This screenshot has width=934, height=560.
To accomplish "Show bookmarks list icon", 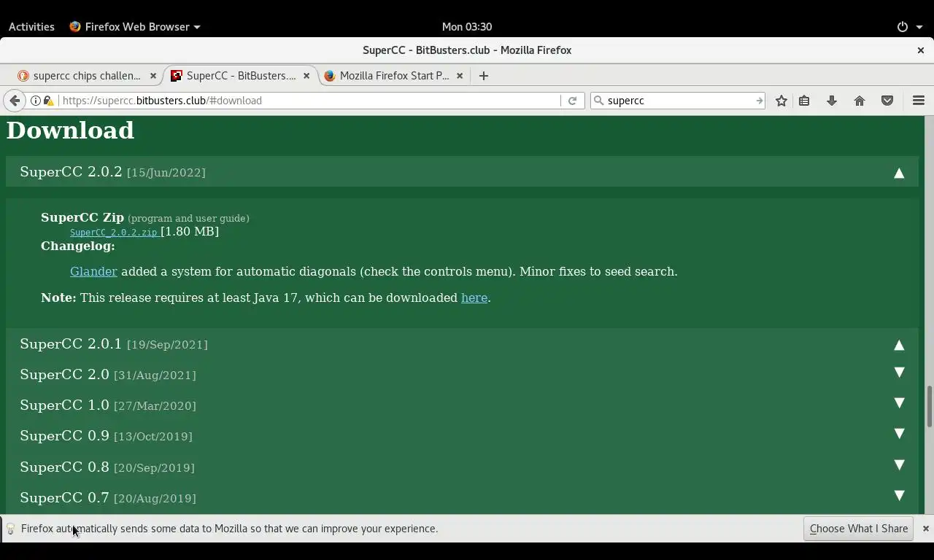I will [804, 101].
